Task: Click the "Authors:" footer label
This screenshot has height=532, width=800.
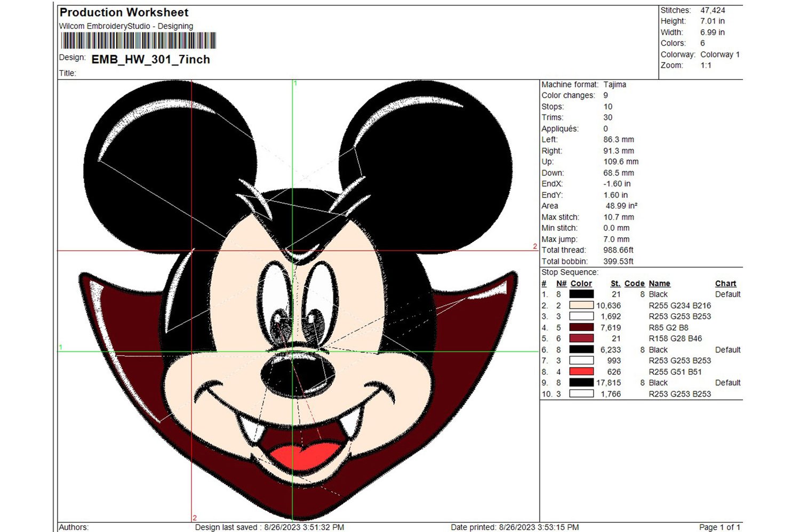Action: 74,527
